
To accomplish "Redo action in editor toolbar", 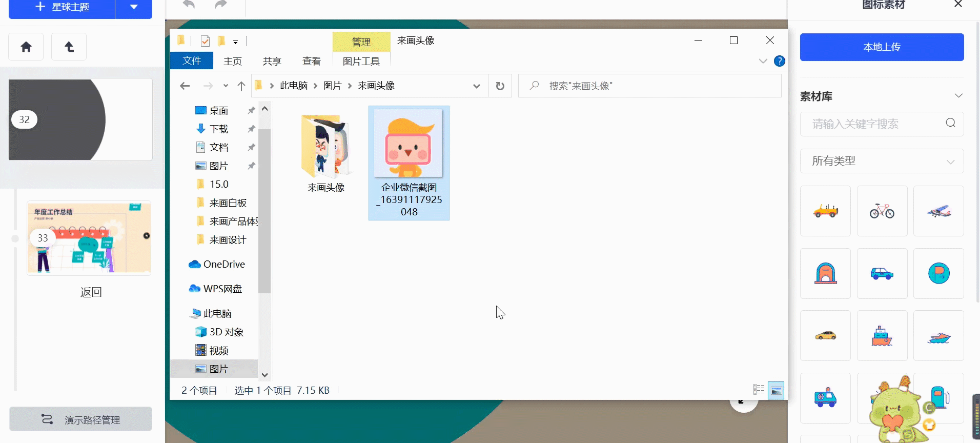I will [220, 5].
